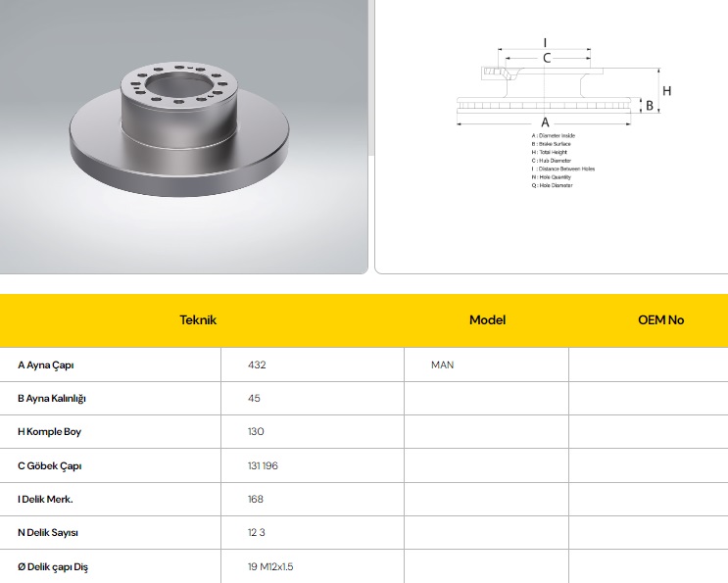The width and height of the screenshot is (728, 583).
Task: Select the A Ayna Çapı row label
Action: tap(46, 364)
